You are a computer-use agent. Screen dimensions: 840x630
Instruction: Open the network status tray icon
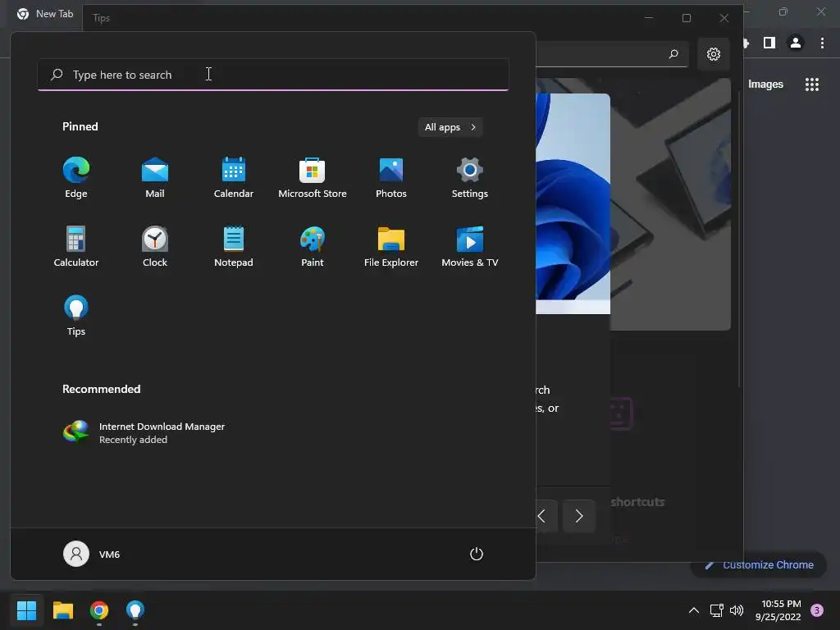pos(716,610)
